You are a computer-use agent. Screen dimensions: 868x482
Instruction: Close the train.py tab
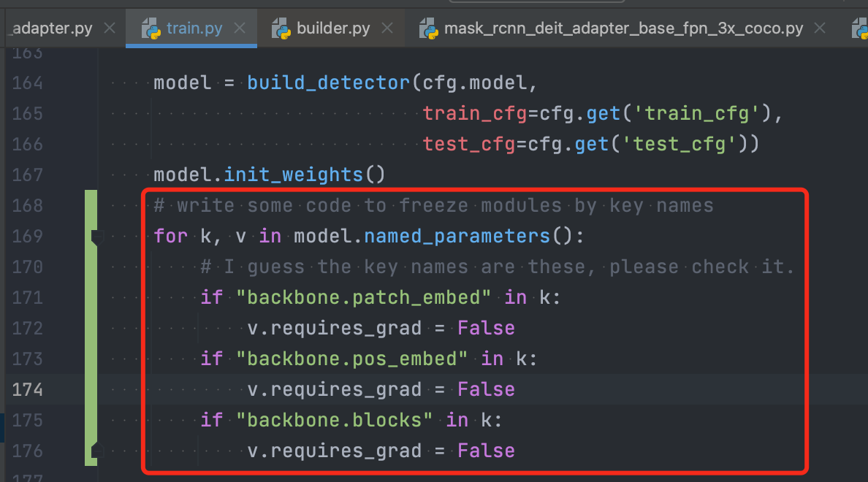(240, 28)
